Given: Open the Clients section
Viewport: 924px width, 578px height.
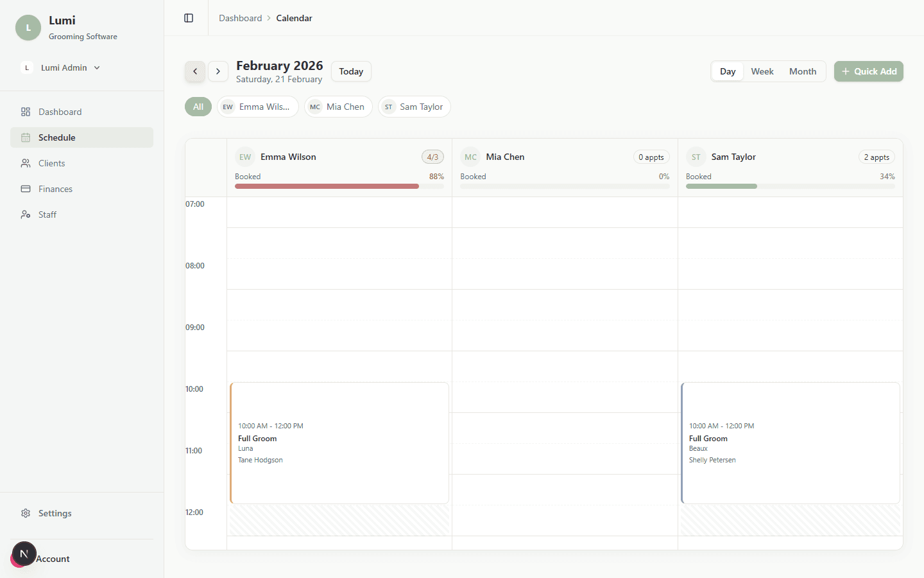Looking at the screenshot, I should [53, 162].
